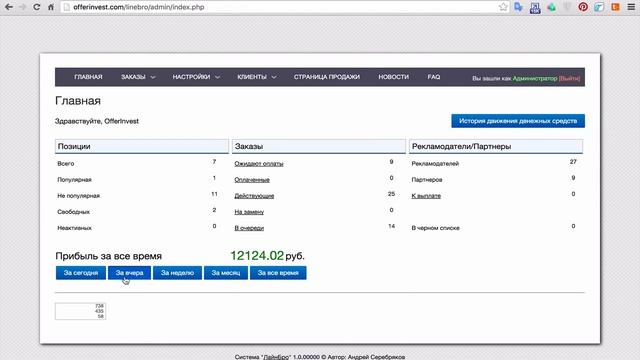Click the Рекламодатели/Партнеры panel header
Viewport: 640px width, 360px height.
tap(496, 146)
